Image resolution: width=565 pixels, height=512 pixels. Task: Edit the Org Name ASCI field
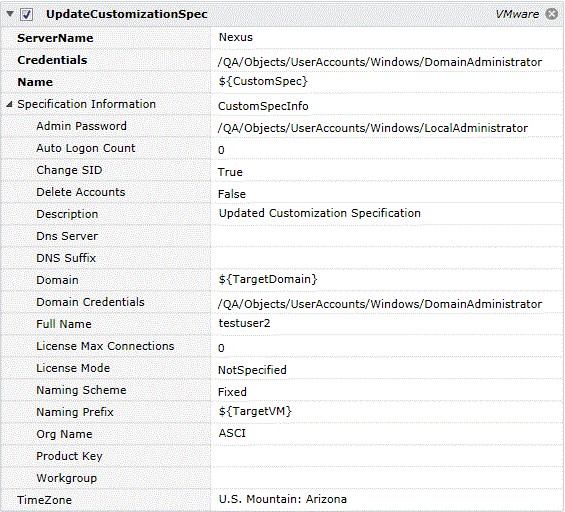pyautogui.click(x=387, y=434)
